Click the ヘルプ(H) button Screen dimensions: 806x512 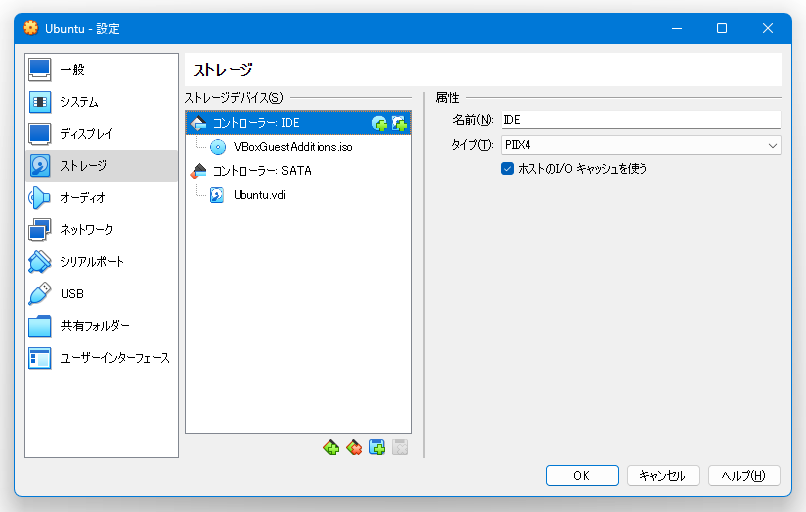[x=744, y=476]
